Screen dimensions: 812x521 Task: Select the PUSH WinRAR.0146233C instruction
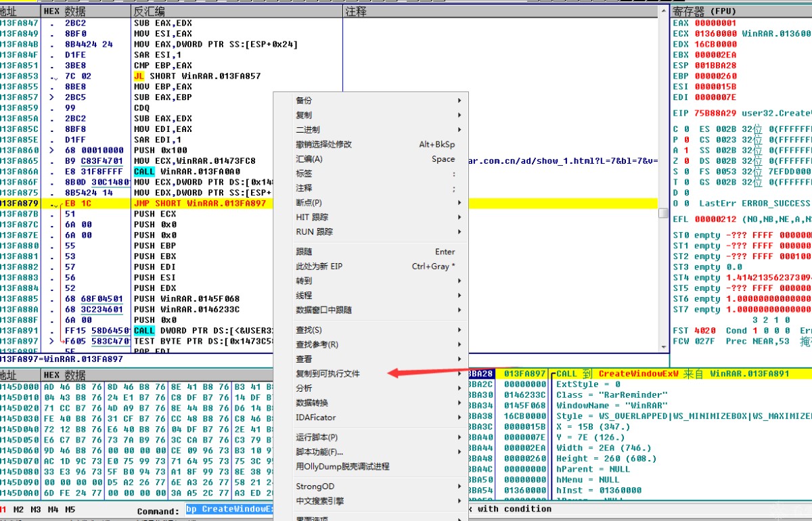pos(186,309)
